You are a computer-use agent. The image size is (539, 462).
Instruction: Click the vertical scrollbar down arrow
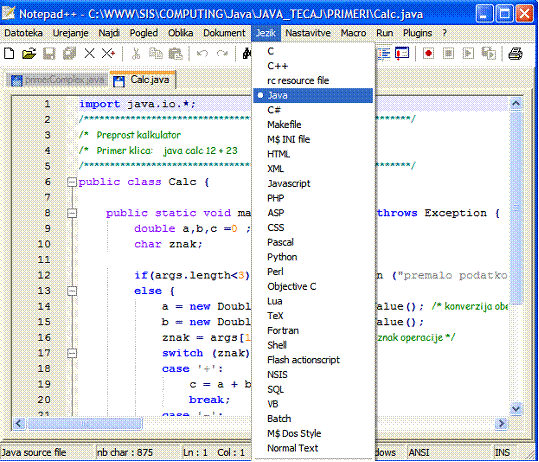[x=516, y=409]
